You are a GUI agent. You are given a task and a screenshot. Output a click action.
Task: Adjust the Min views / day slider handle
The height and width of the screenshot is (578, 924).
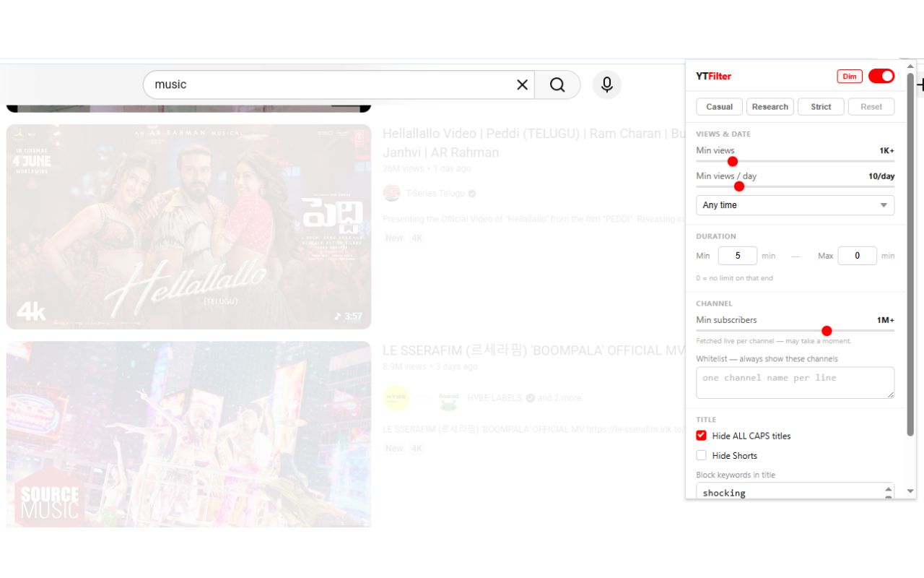(739, 186)
